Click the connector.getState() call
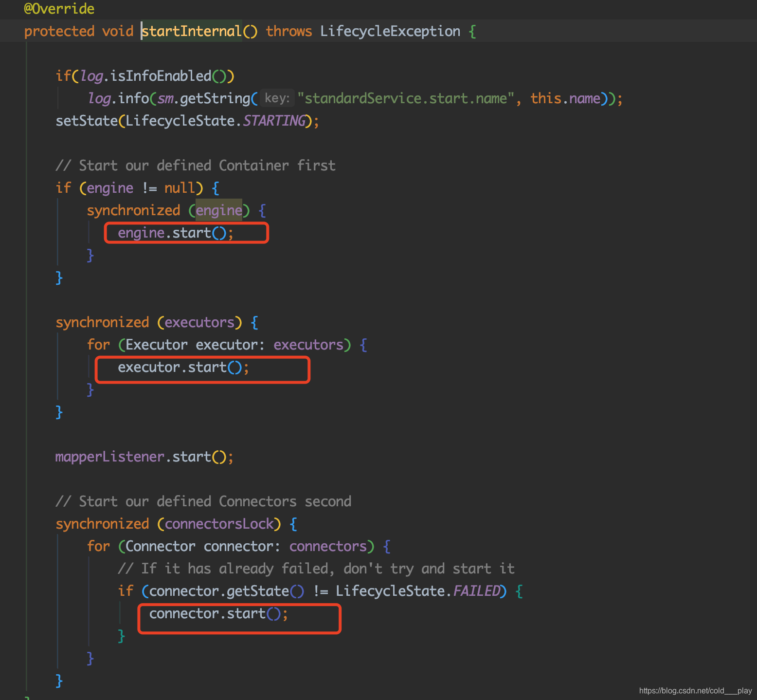Image resolution: width=757 pixels, height=700 pixels. click(x=227, y=591)
